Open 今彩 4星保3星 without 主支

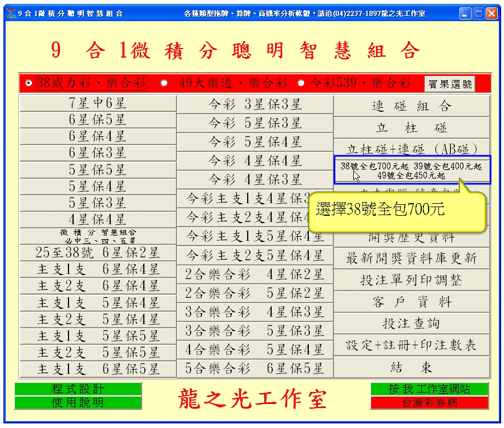(255, 180)
